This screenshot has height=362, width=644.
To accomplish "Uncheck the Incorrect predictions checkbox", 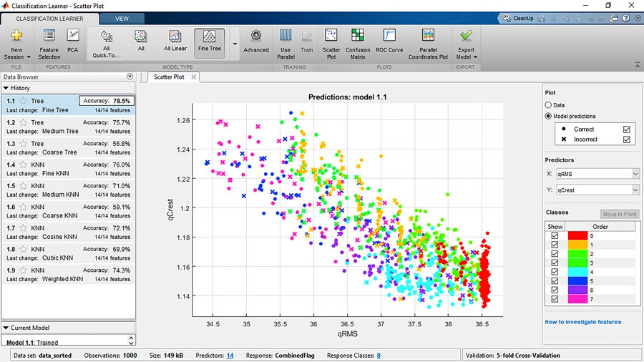I will (627, 140).
